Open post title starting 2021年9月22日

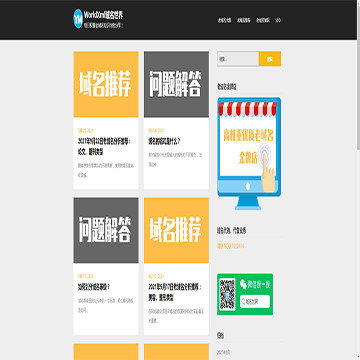tap(104, 147)
